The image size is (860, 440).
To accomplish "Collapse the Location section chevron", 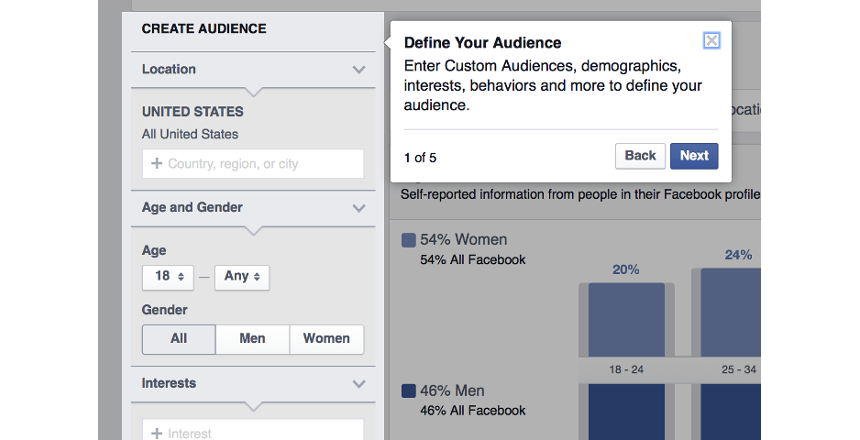I will click(x=360, y=70).
